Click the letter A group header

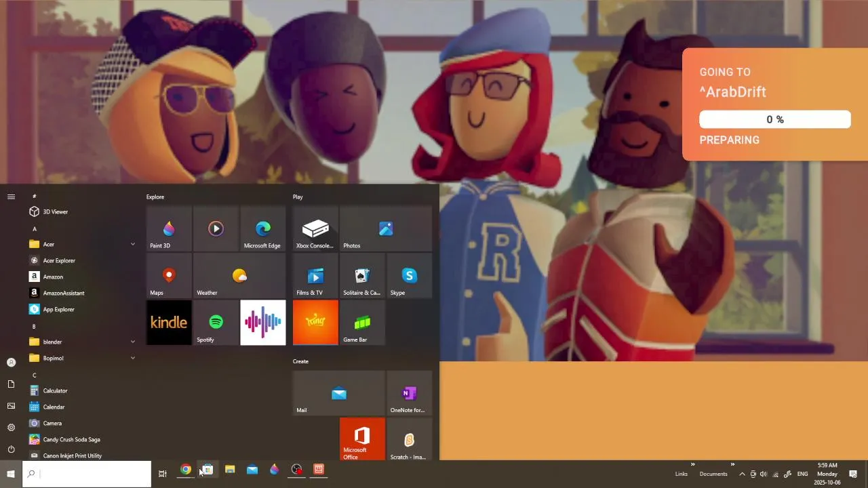[x=35, y=228]
